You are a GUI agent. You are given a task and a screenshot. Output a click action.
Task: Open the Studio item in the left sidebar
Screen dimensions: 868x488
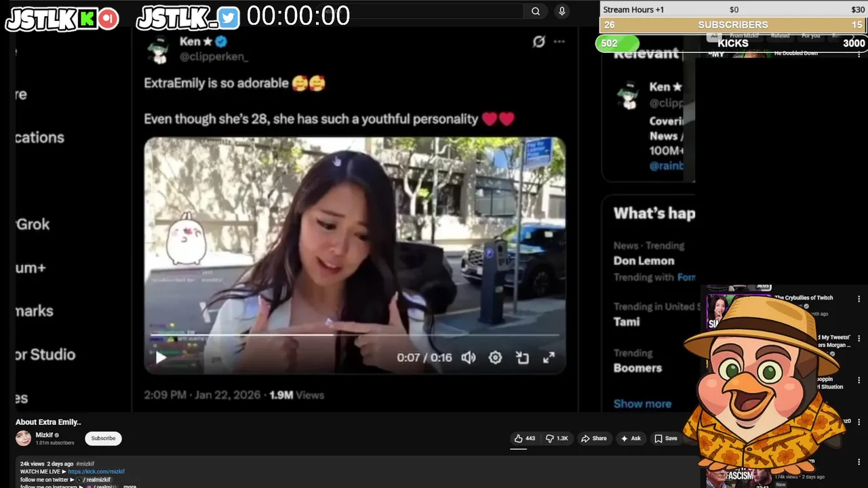click(x=45, y=354)
